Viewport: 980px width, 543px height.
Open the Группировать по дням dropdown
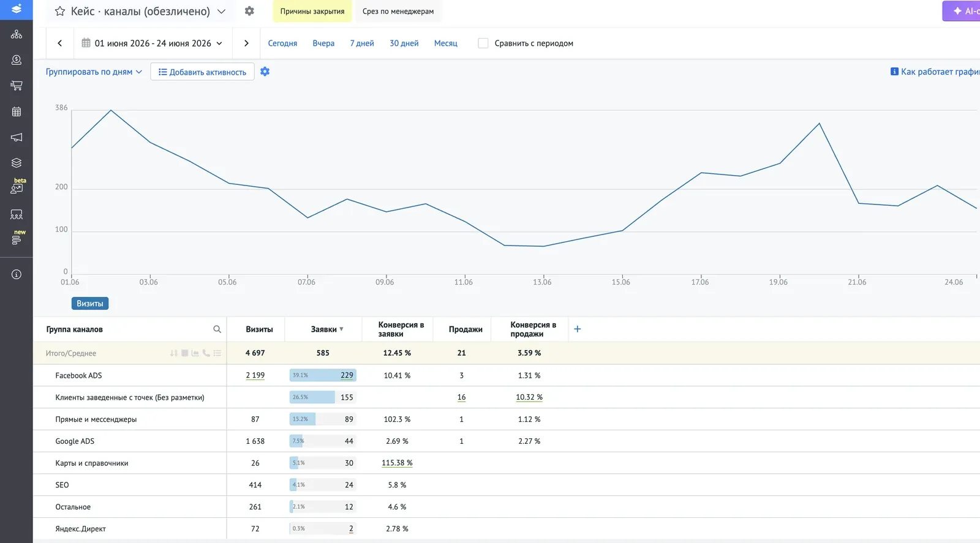[x=94, y=72]
